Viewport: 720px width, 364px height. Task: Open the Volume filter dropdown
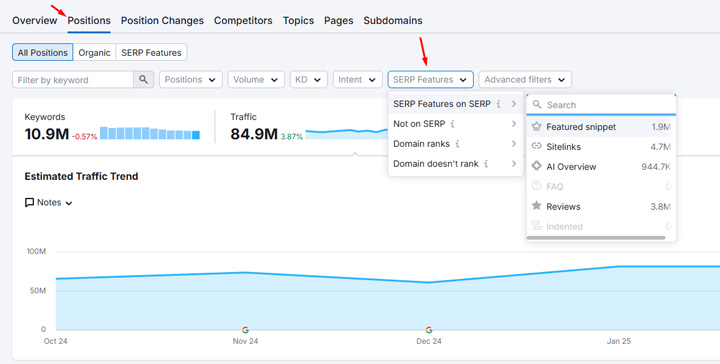(x=256, y=79)
